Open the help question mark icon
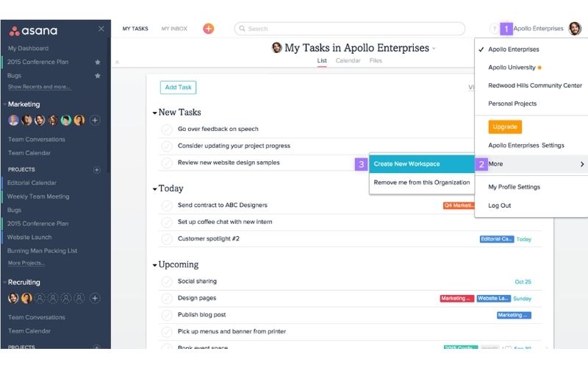Screen dimensions: 588x368 [494, 29]
